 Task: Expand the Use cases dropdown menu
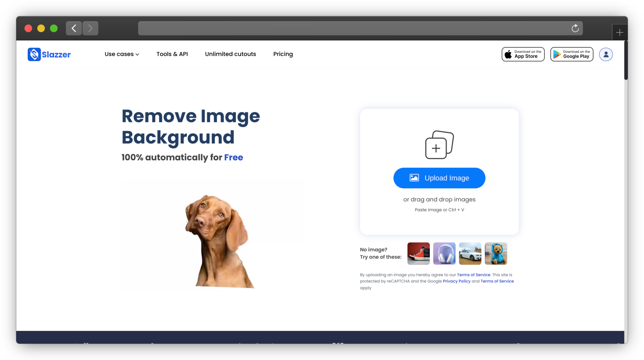point(122,54)
